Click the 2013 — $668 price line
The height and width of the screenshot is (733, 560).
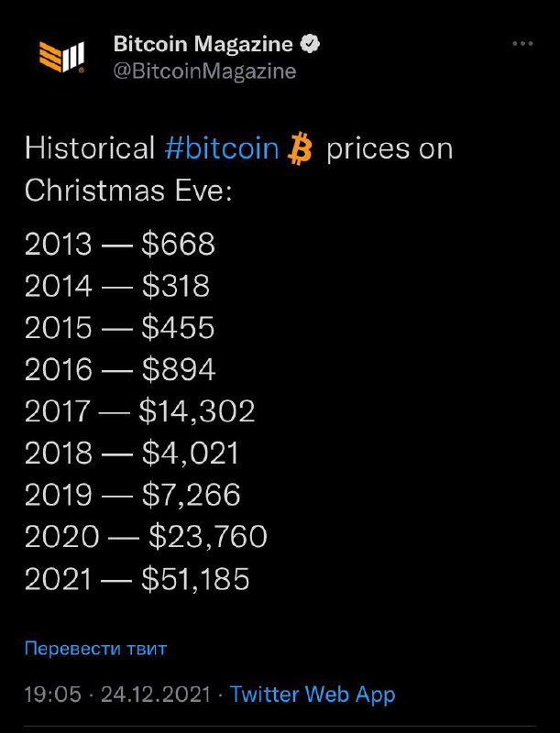[119, 244]
